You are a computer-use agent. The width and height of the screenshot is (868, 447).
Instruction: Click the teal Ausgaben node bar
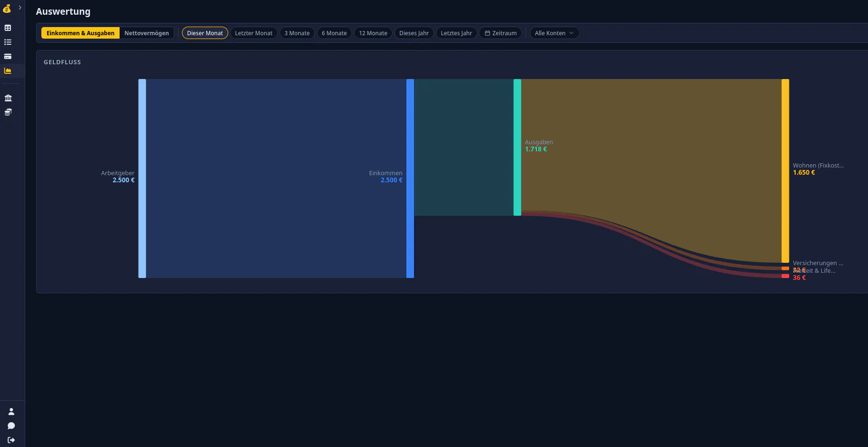coord(517,148)
